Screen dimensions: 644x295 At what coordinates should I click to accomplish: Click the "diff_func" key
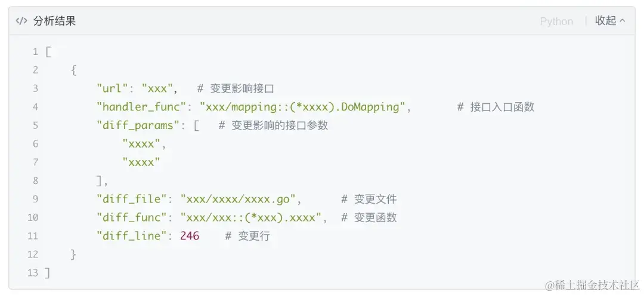pyautogui.click(x=129, y=217)
